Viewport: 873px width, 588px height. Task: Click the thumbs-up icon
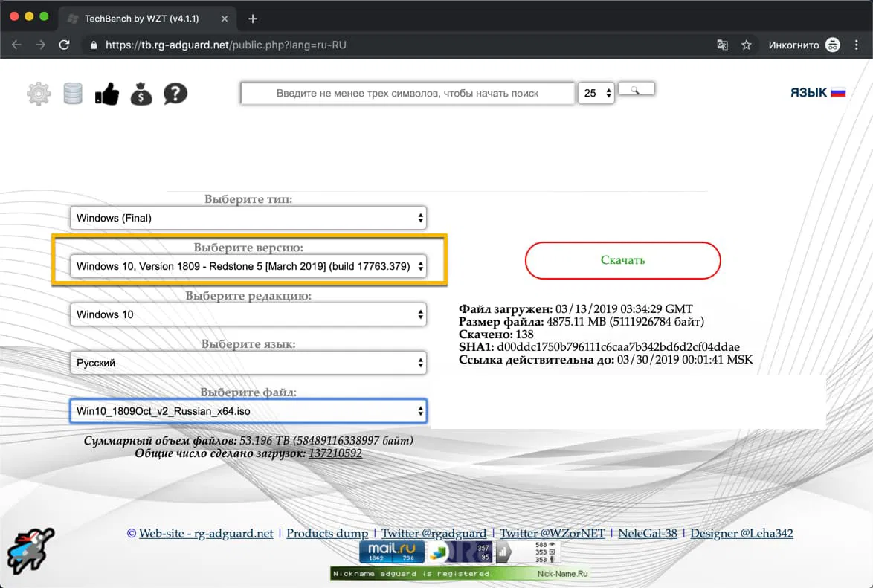(x=106, y=93)
